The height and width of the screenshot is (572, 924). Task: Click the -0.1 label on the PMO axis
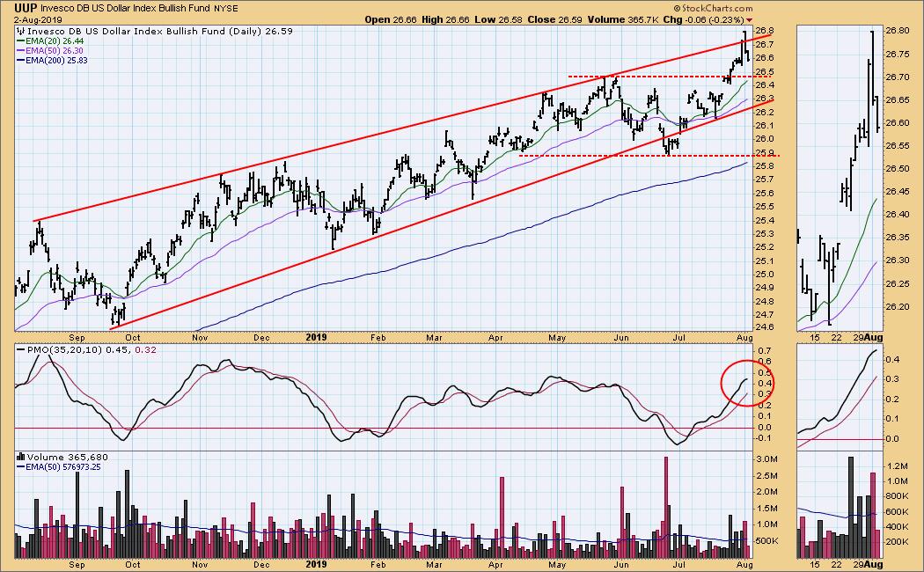coord(764,438)
